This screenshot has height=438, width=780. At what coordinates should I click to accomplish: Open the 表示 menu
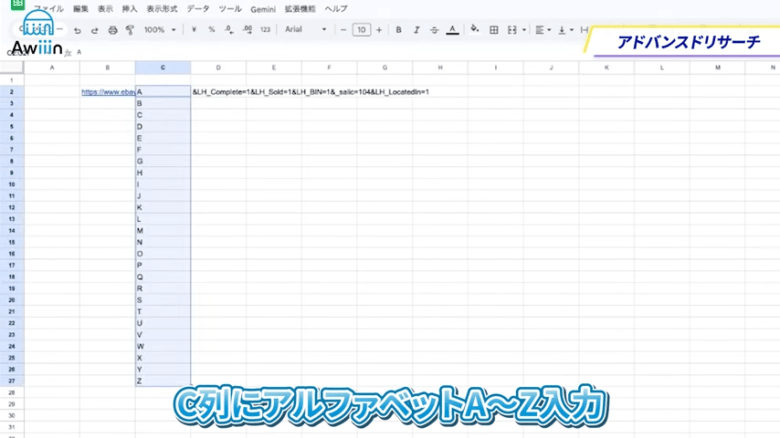(105, 9)
